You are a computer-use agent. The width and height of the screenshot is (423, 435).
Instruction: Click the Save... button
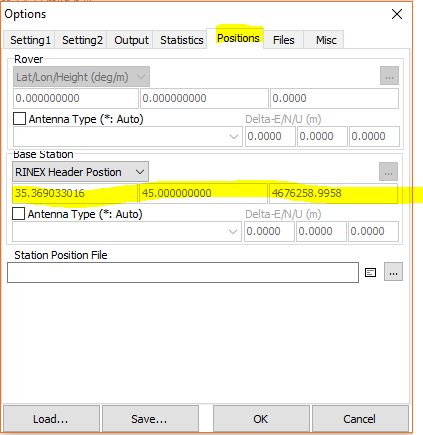[x=150, y=419]
